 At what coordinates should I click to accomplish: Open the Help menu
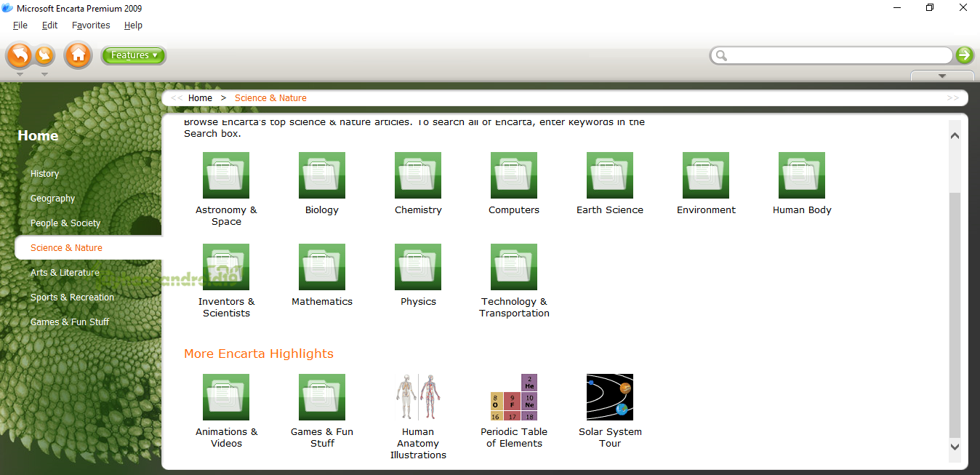(133, 25)
